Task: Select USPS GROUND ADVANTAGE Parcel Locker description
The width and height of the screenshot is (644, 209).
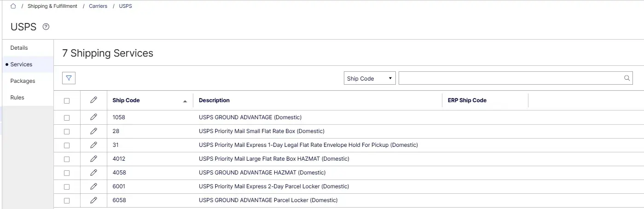Action: (x=268, y=200)
